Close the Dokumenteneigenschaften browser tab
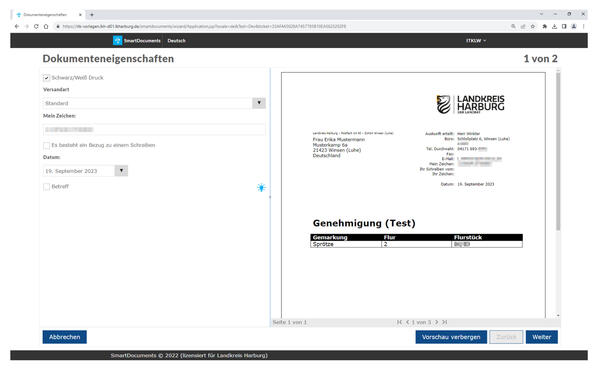 80,15
